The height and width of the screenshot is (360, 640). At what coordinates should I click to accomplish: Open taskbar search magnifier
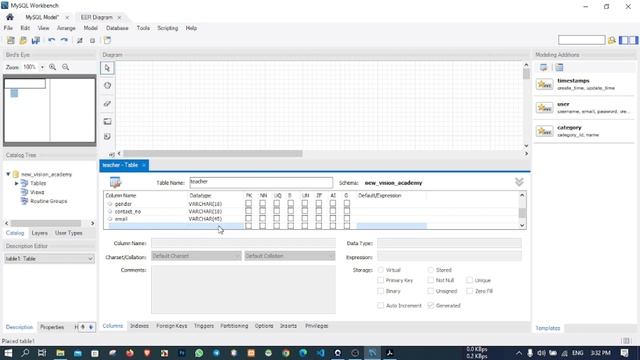(25, 353)
